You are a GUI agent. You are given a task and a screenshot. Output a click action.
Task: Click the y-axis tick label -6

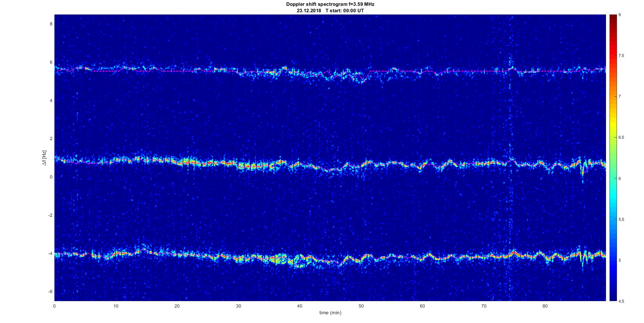(x=50, y=291)
